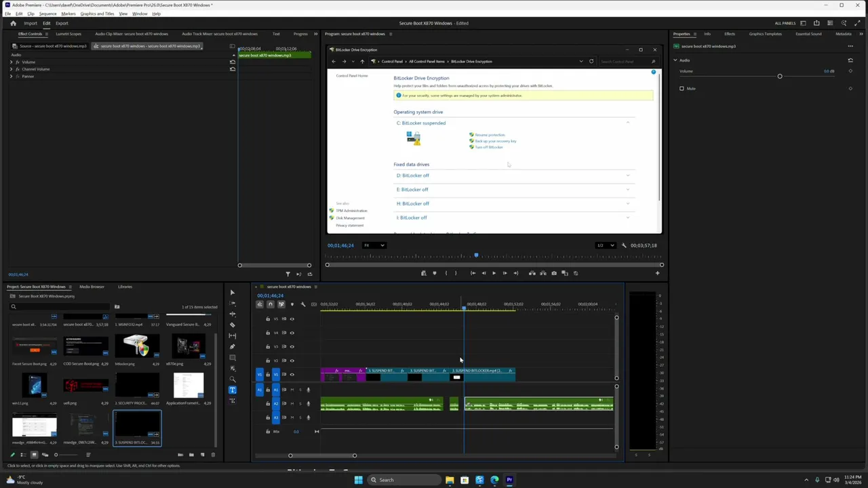This screenshot has width=868, height=488.
Task: Switch to the Lumetri Scopes tab
Action: [x=68, y=34]
